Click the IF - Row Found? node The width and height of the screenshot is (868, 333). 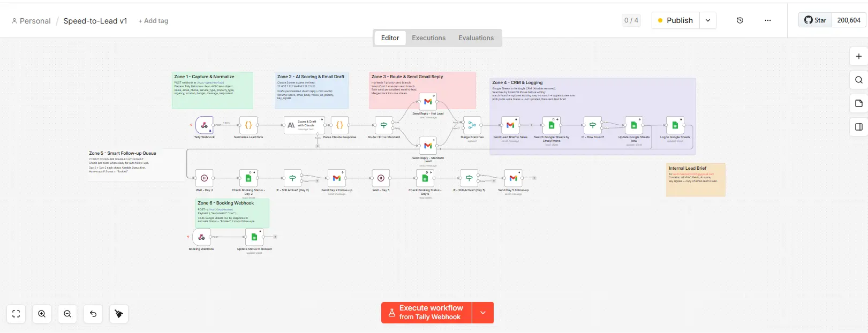coord(593,125)
